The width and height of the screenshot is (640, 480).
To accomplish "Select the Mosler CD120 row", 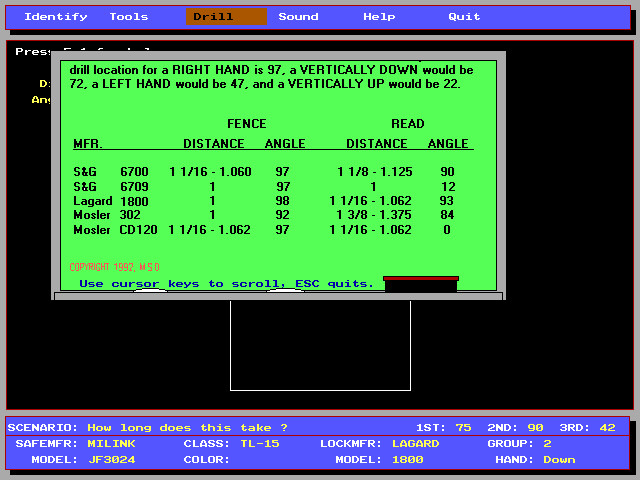I will click(x=264, y=229).
